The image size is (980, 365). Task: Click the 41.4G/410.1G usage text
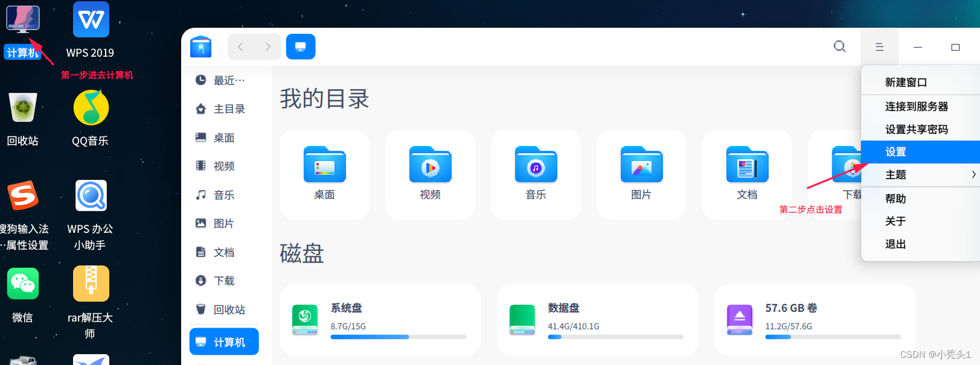574,326
